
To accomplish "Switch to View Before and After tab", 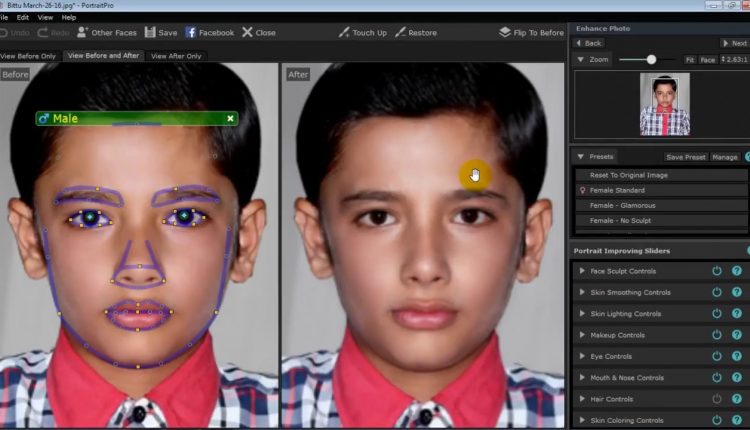I will pyautogui.click(x=103, y=55).
